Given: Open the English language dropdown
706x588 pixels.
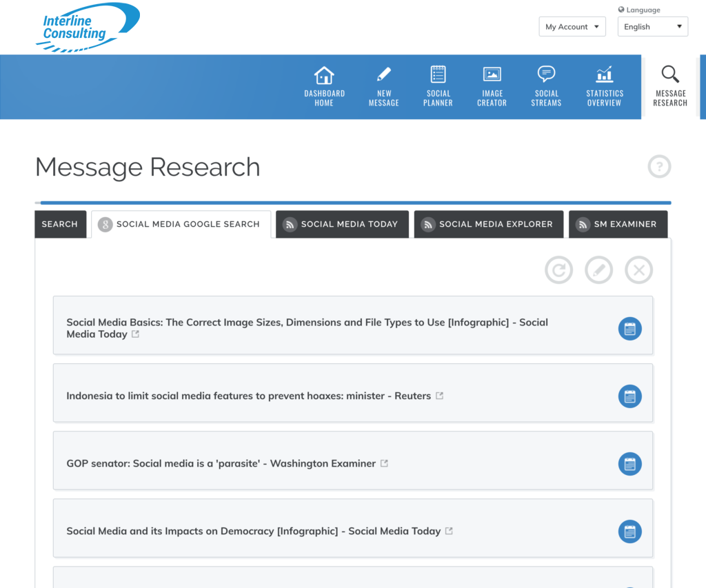Looking at the screenshot, I should tap(653, 27).
